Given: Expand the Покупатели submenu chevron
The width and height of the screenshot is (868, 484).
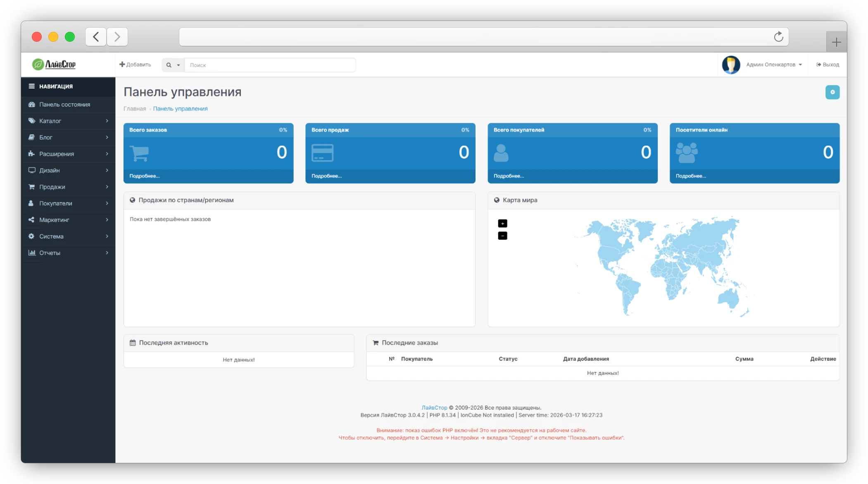Looking at the screenshot, I should pyautogui.click(x=107, y=203).
